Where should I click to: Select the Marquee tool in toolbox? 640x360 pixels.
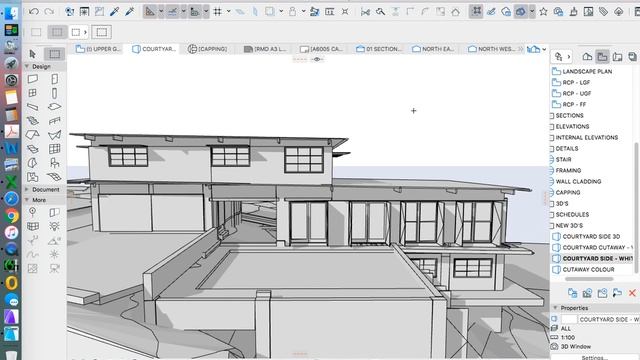tap(55, 54)
